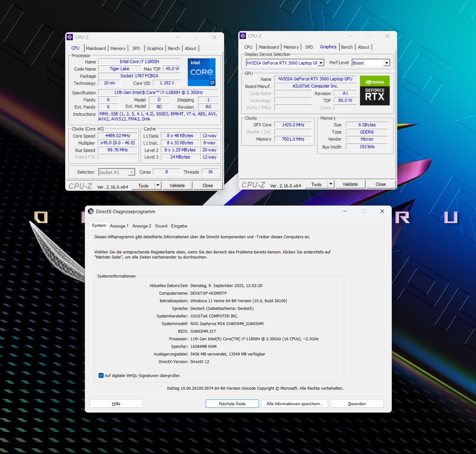Click the Level 3 cache value 24 MBytes
The image size is (476, 454).
click(180, 157)
